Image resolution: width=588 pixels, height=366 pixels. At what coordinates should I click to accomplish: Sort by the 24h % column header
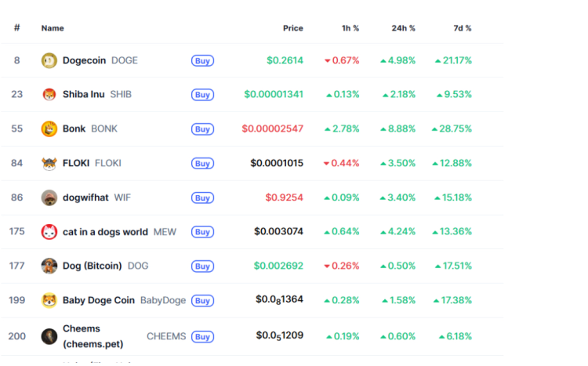403,28
